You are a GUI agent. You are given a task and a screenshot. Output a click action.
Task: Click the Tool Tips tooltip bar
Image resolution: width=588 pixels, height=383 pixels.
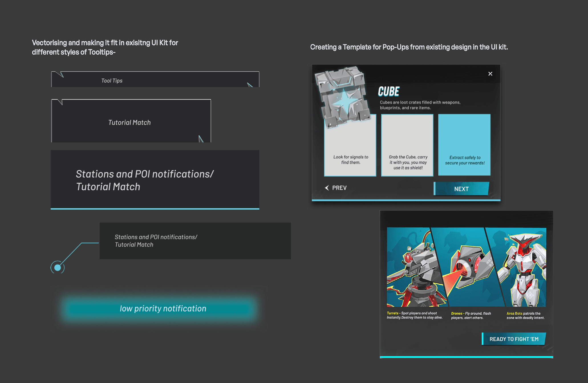(x=155, y=80)
